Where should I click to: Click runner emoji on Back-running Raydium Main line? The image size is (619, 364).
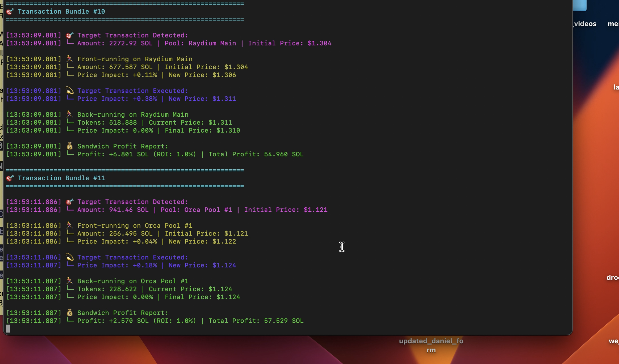[70, 114]
